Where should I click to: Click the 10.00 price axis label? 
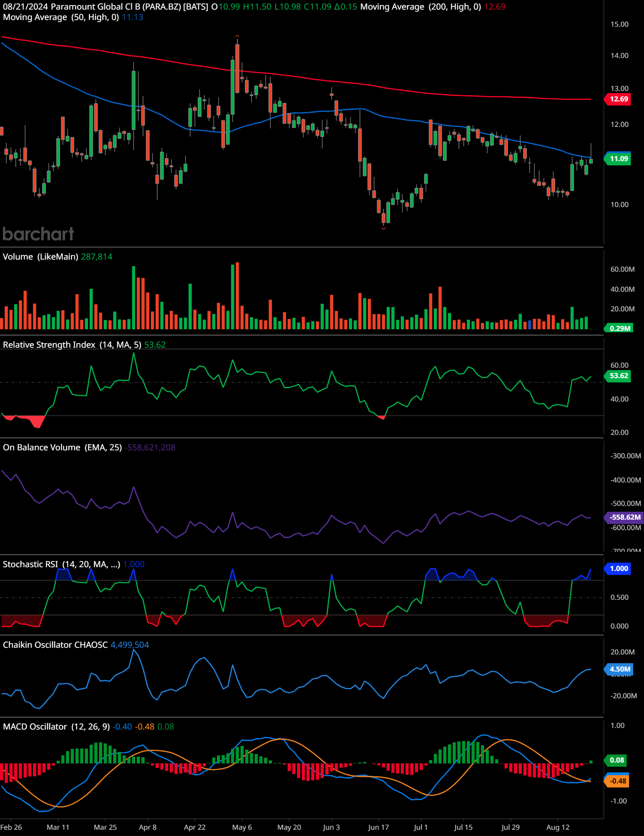pos(619,205)
